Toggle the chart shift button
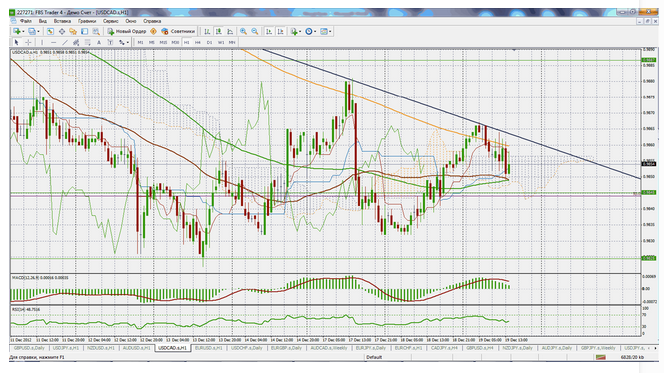This screenshot has width=664, height=373. pos(280,31)
